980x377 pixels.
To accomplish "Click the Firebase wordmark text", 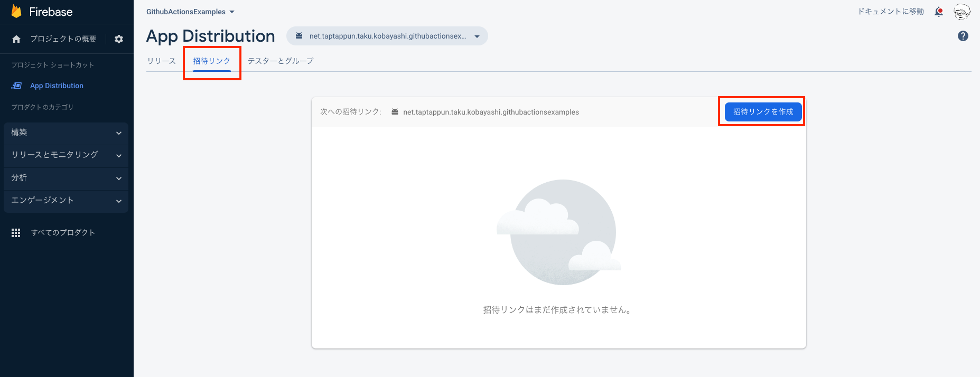I will 51,12.
